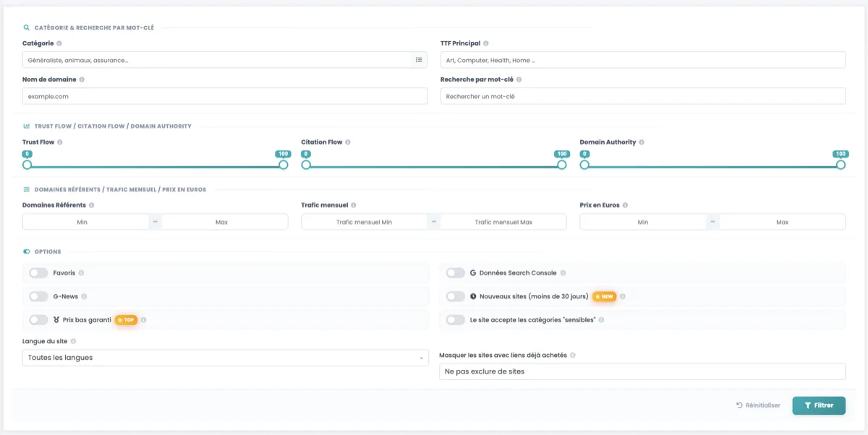
Task: Click the Google G icon on Données Search Console
Action: point(473,272)
